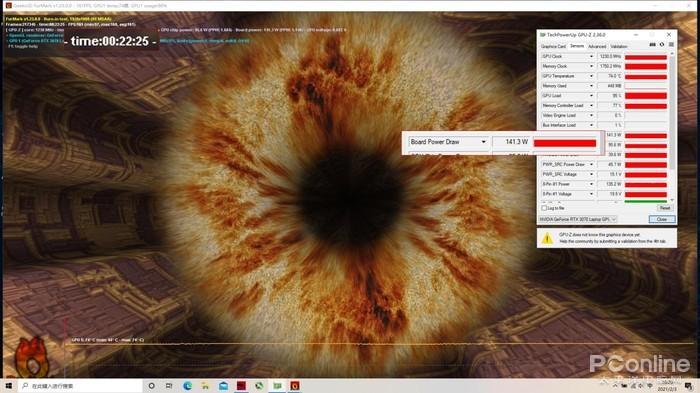Open the Memory Clock sensor dropdown arrow
The height and width of the screenshot is (393, 700).
coord(591,67)
